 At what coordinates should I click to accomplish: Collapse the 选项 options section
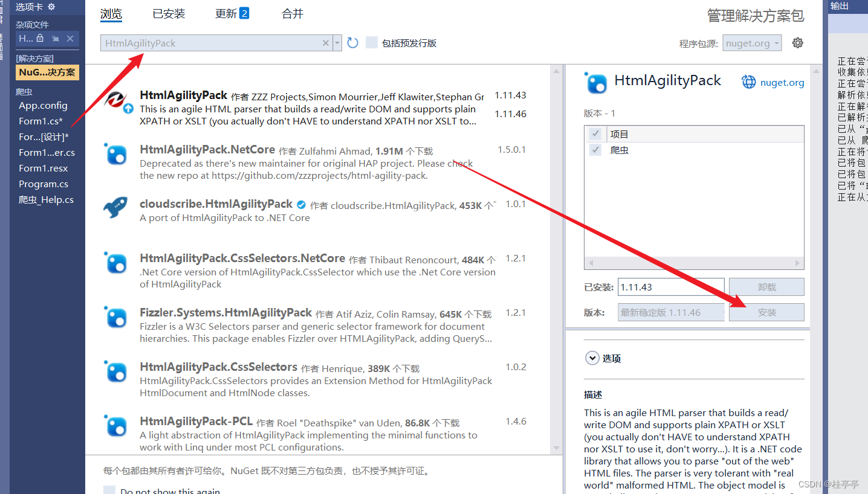click(592, 358)
